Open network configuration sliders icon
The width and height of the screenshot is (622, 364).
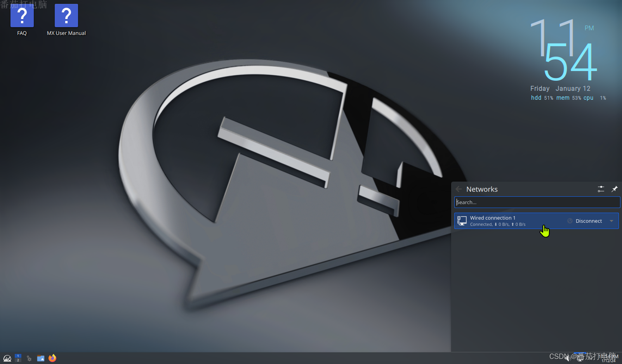point(601,189)
